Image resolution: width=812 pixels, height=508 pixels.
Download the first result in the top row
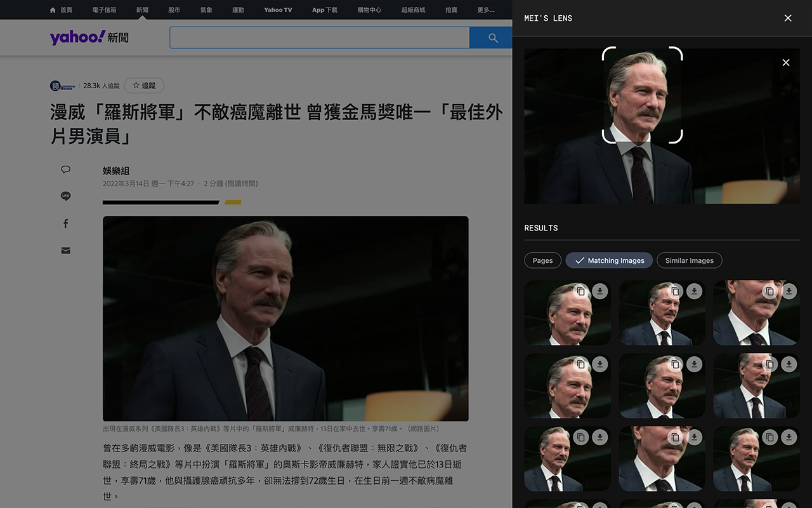pyautogui.click(x=600, y=291)
